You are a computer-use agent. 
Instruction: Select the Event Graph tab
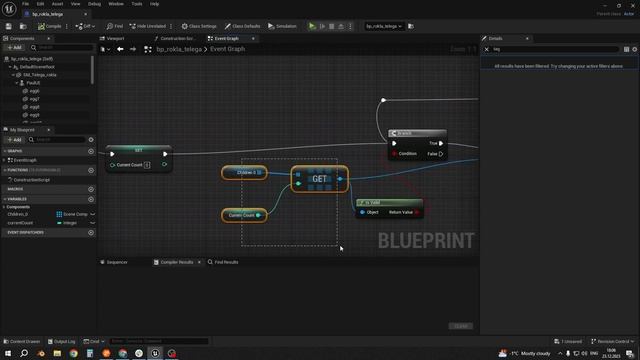click(x=227, y=38)
